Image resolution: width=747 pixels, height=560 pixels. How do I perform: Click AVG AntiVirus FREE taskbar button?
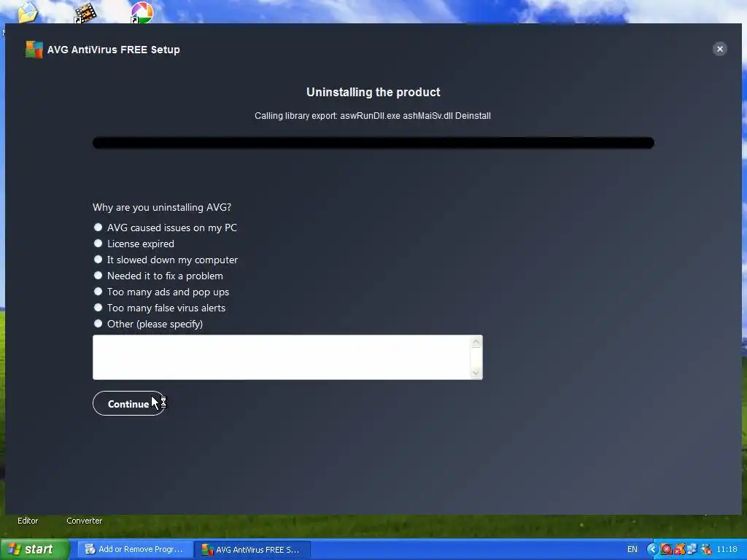click(252, 550)
